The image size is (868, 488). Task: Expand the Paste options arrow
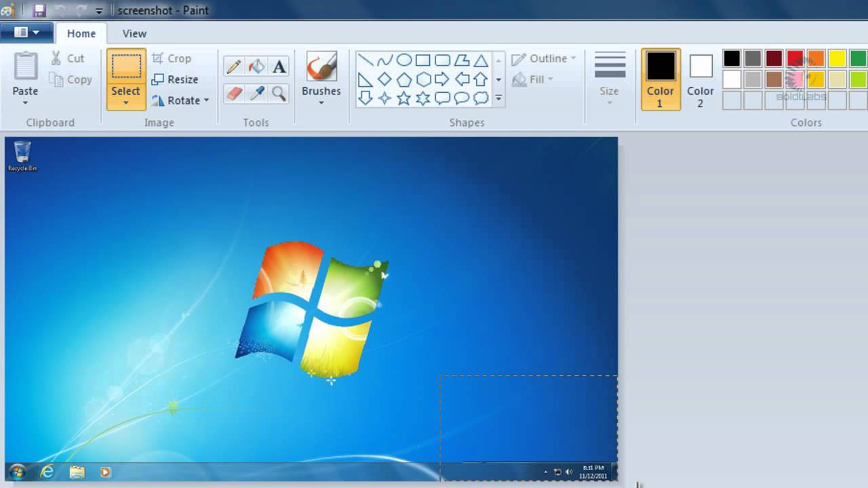tap(25, 103)
